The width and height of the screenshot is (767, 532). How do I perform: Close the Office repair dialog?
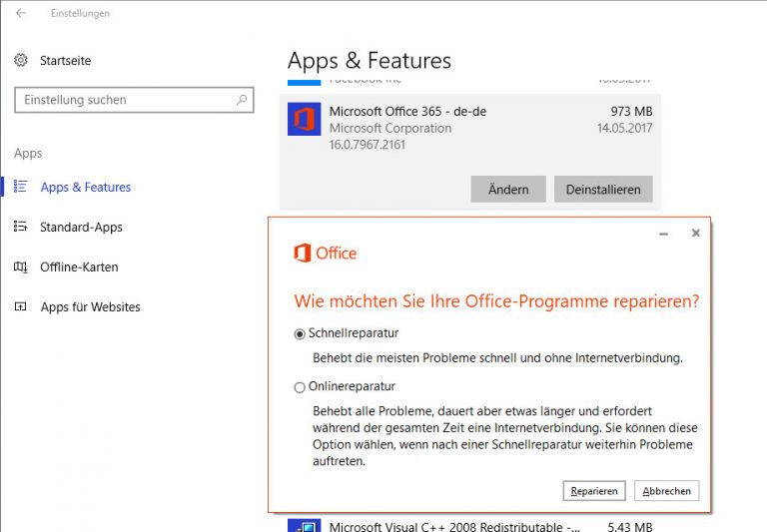point(695,234)
